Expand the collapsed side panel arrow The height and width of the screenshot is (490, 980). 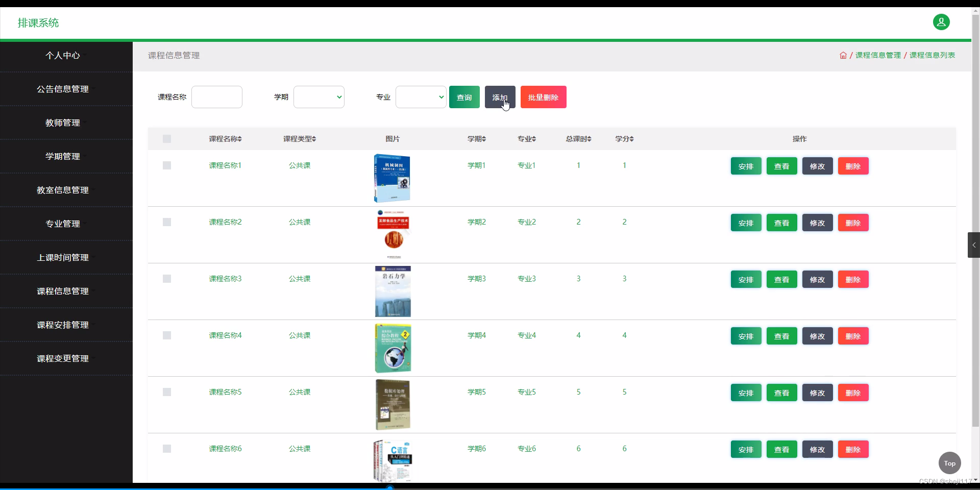point(974,245)
